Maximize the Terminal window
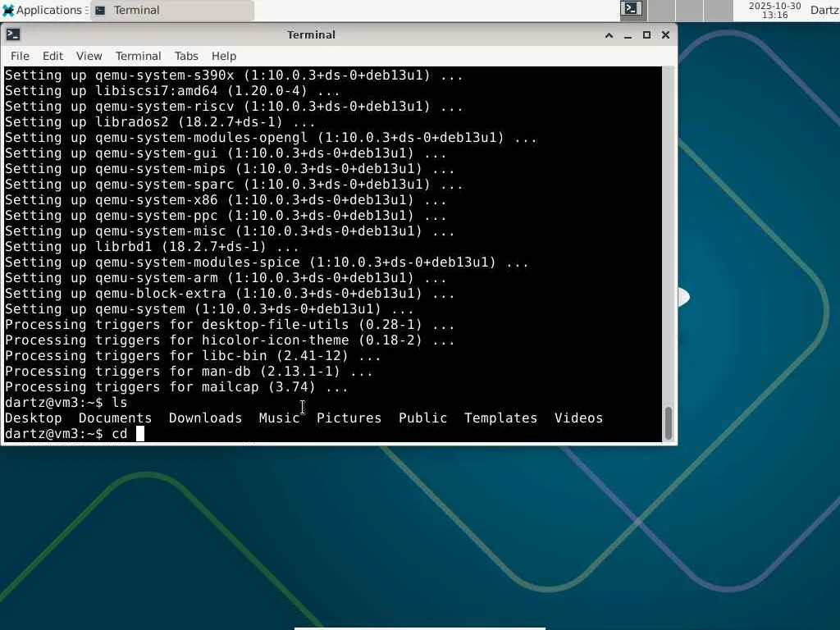The image size is (840, 630). click(646, 35)
